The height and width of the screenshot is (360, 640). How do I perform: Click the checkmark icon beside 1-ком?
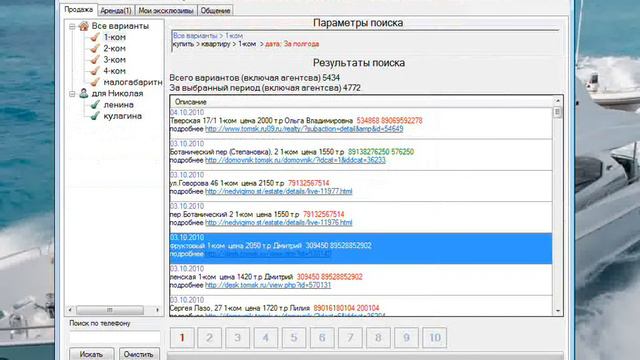tap(95, 37)
